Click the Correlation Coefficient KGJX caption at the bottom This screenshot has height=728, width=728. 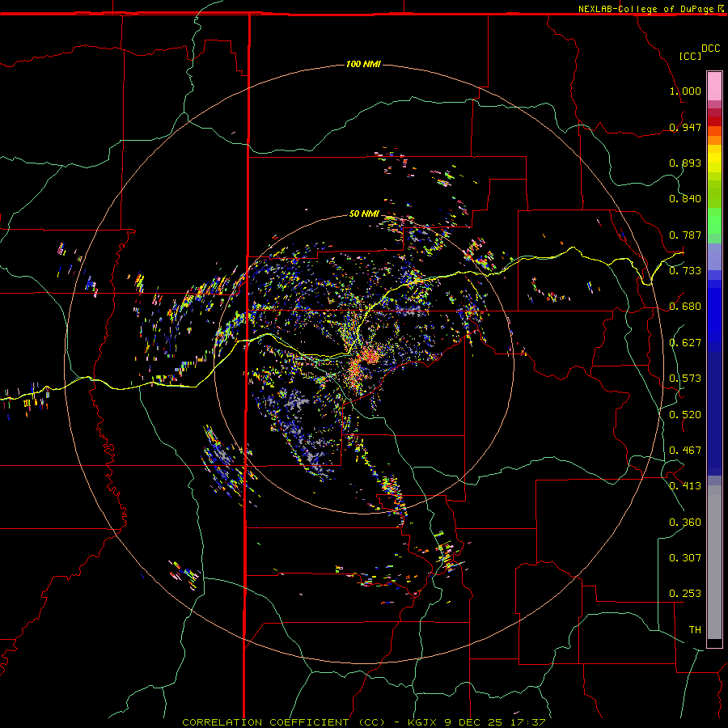click(363, 722)
